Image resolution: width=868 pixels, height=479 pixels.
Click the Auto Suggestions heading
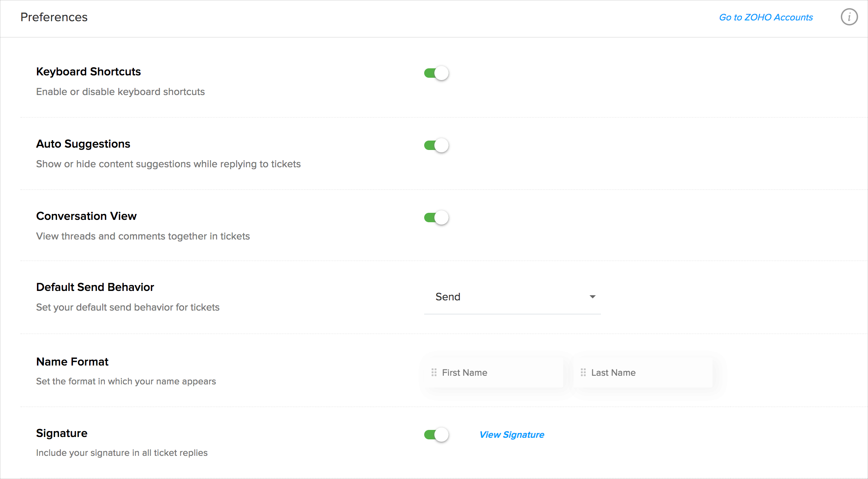[x=83, y=144]
